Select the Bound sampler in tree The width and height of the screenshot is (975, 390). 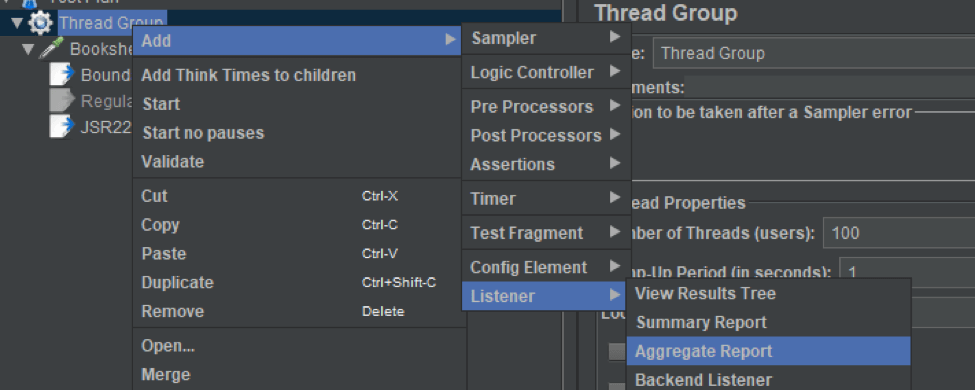[x=105, y=75]
